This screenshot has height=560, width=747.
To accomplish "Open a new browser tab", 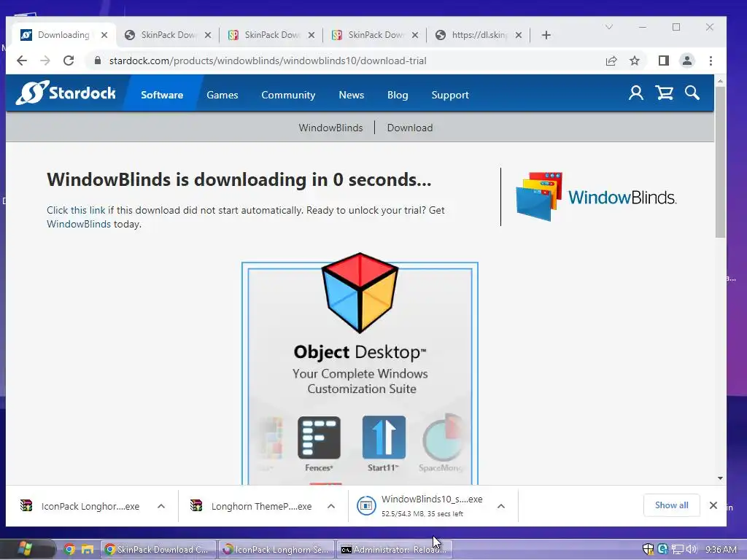I will (546, 35).
